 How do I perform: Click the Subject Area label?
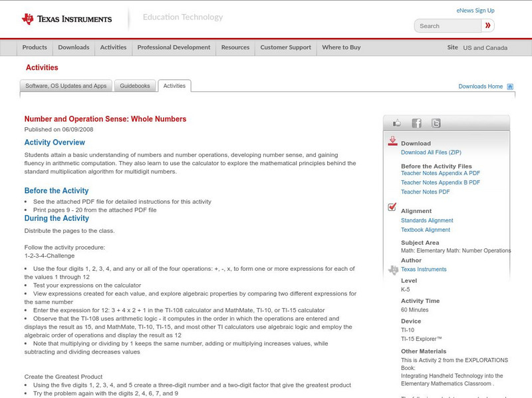(420, 243)
